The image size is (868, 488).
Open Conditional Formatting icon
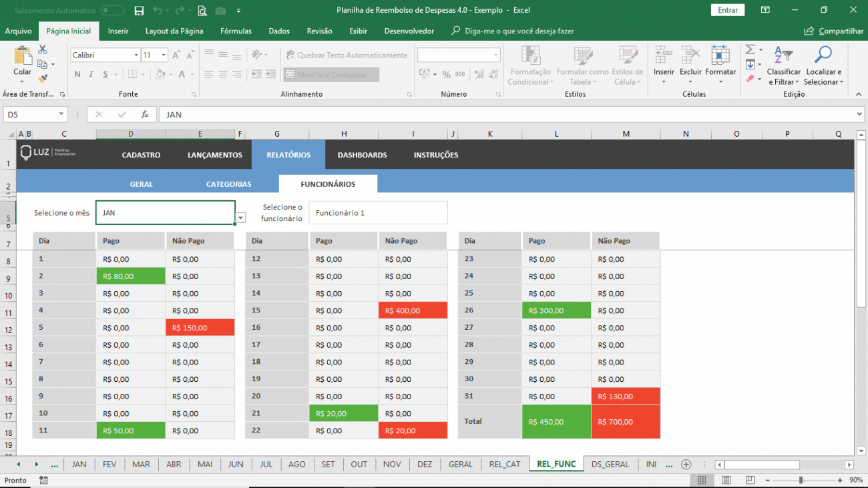tap(530, 55)
